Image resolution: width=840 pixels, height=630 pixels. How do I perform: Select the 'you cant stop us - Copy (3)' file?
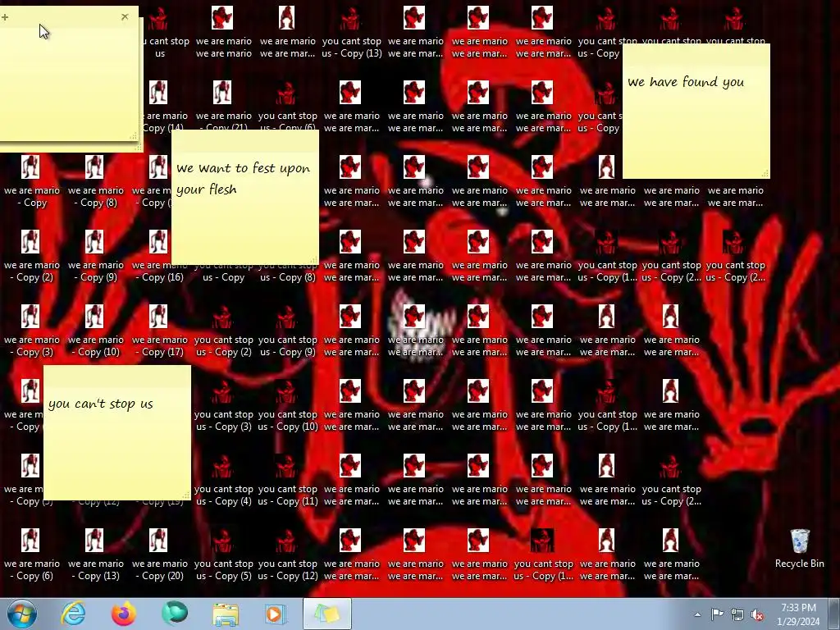[223, 405]
